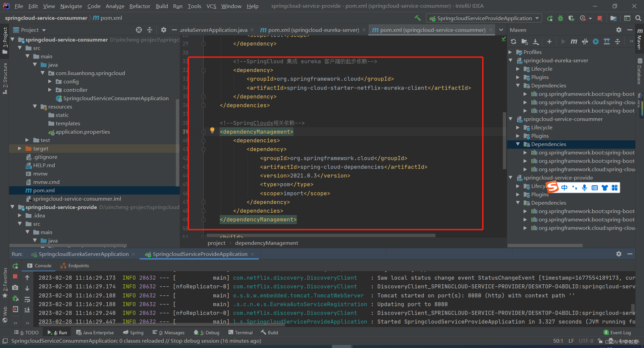This screenshot has height=348, width=644.
Task: Toggle scroll to end in the Run console
Action: pos(27,310)
